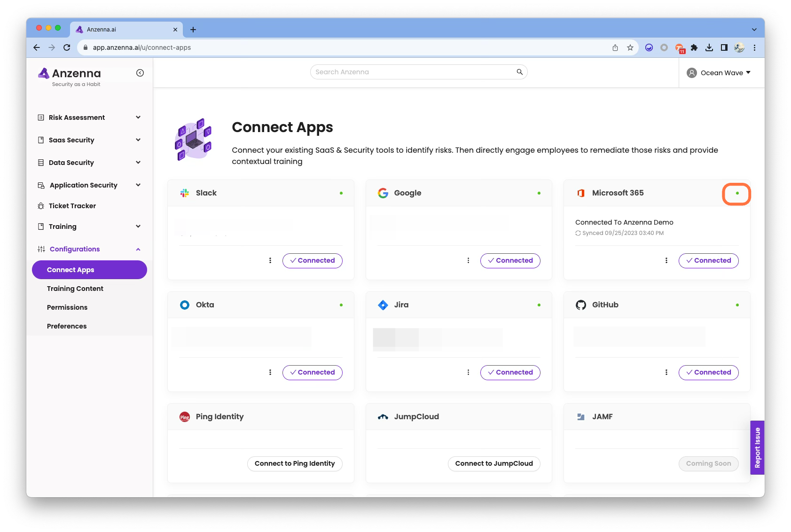Toggle the Jira Connected status button
This screenshot has width=791, height=532.
510,372
